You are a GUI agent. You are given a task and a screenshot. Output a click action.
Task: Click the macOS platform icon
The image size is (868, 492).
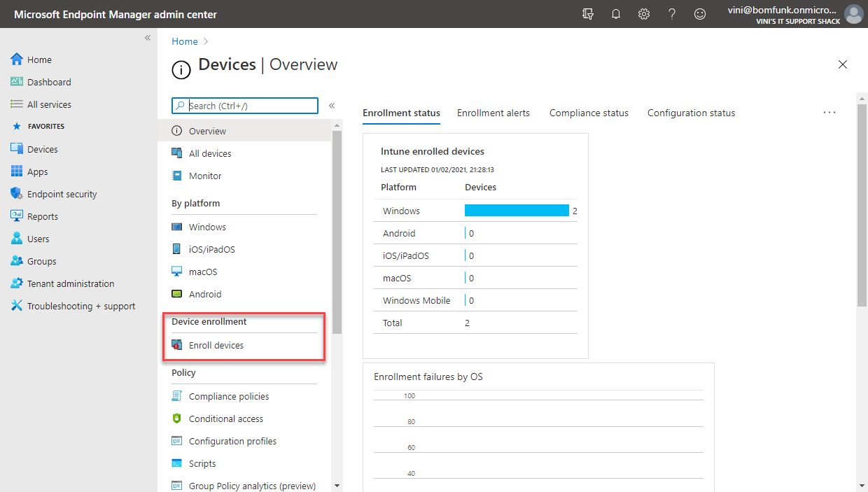(x=177, y=272)
